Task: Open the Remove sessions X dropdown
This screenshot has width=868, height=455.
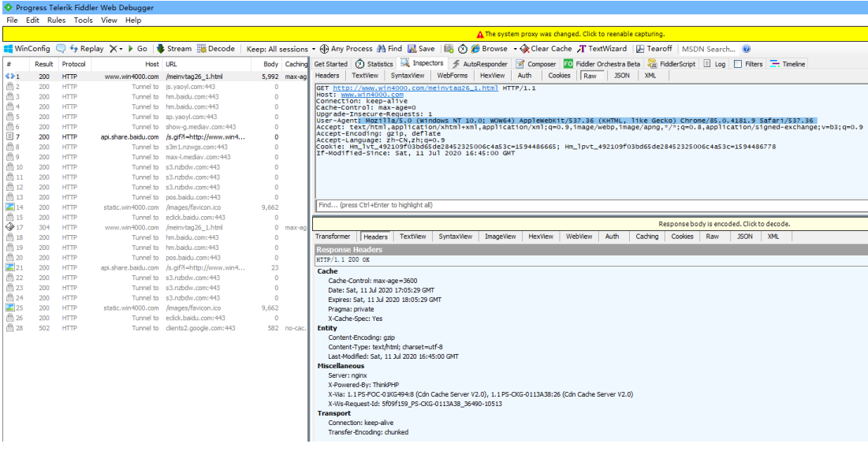Action: tap(116, 49)
